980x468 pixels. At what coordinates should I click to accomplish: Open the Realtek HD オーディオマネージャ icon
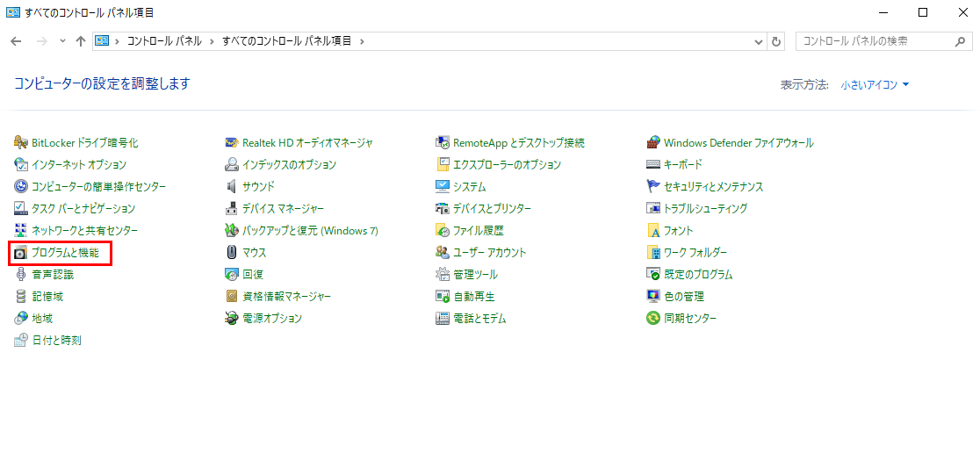pyautogui.click(x=232, y=143)
